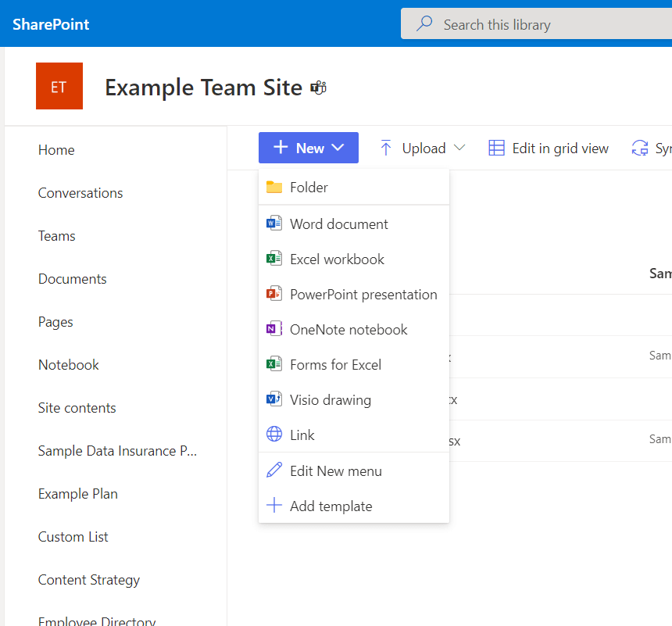
Task: Expand the Upload dropdown chevron
Action: pyautogui.click(x=459, y=148)
